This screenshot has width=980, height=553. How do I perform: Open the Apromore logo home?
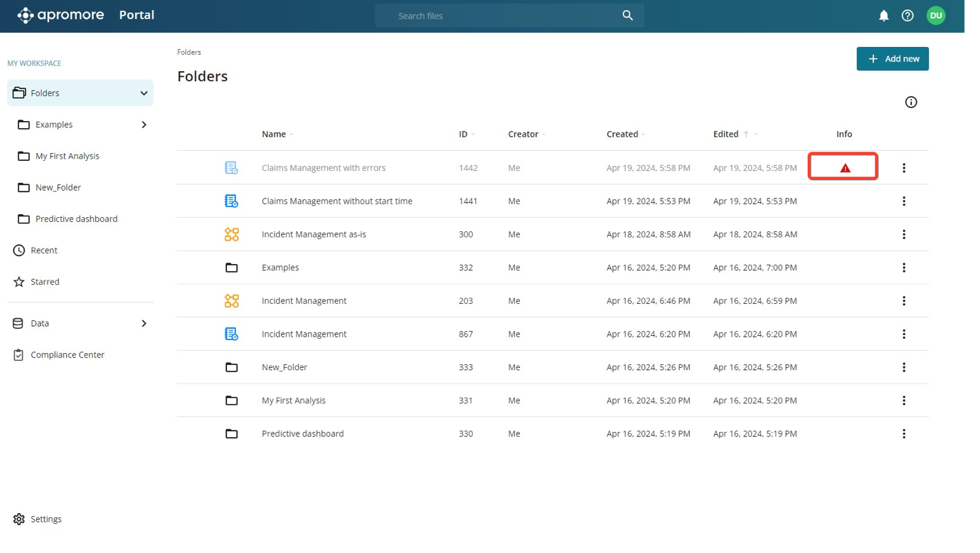tap(61, 16)
